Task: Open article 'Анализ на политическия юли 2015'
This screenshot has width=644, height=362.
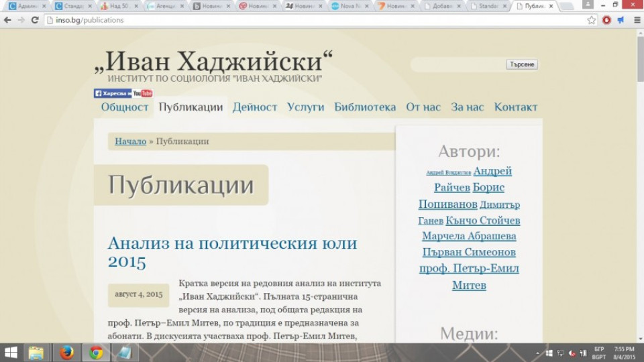Action: pyautogui.click(x=232, y=252)
